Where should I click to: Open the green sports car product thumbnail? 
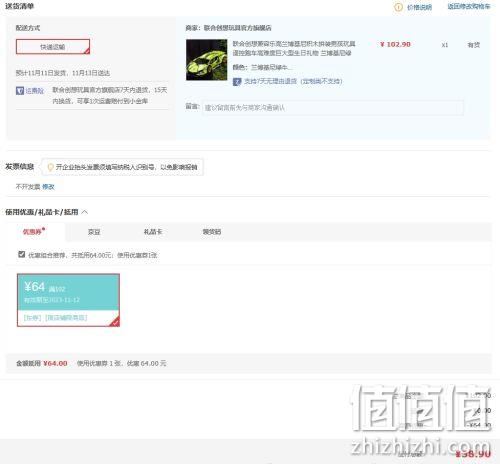pyautogui.click(x=207, y=60)
